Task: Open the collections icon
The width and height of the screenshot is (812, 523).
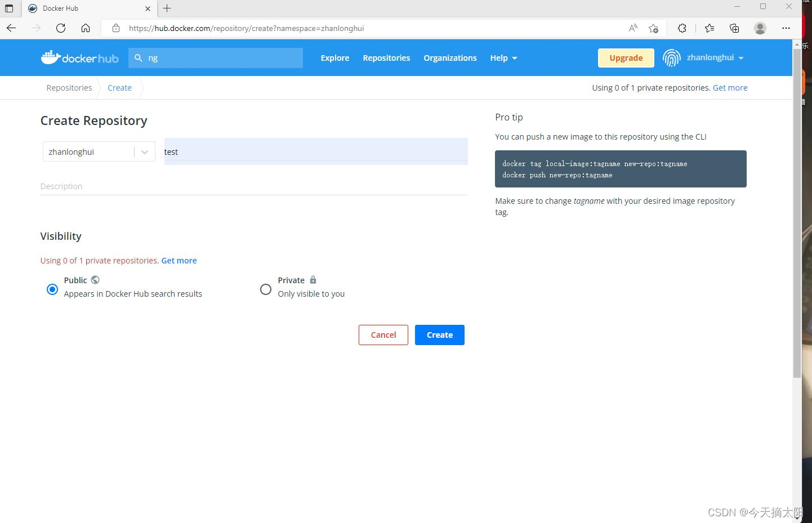Action: click(734, 28)
